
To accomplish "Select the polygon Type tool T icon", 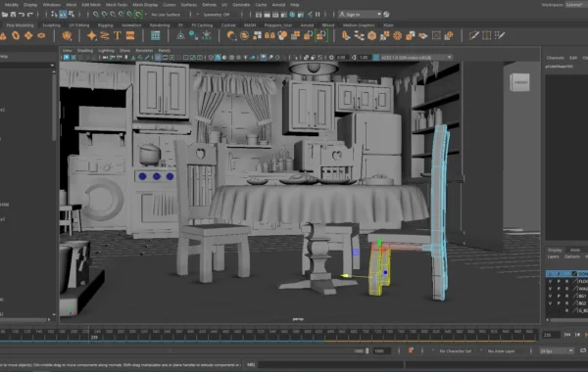I will (118, 35).
